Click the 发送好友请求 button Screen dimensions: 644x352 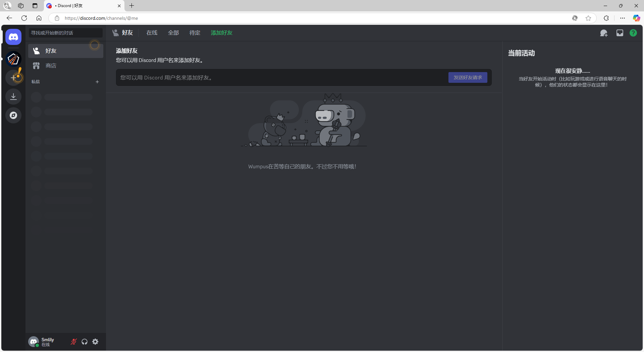tap(468, 77)
